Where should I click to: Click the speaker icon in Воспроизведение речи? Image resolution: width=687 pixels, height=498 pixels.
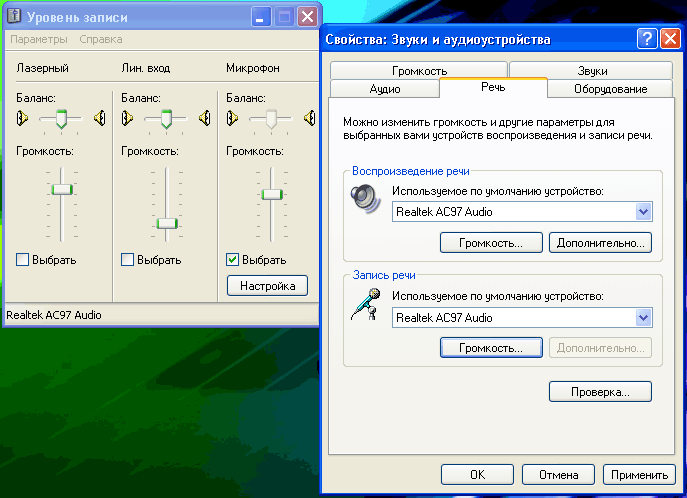pyautogui.click(x=365, y=199)
